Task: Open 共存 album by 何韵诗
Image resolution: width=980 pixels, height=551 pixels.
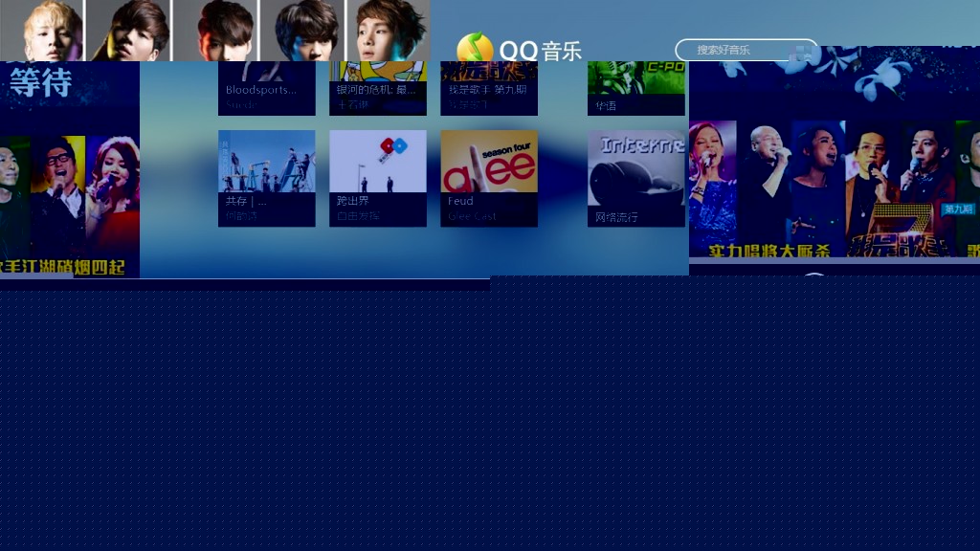Action: (x=266, y=177)
